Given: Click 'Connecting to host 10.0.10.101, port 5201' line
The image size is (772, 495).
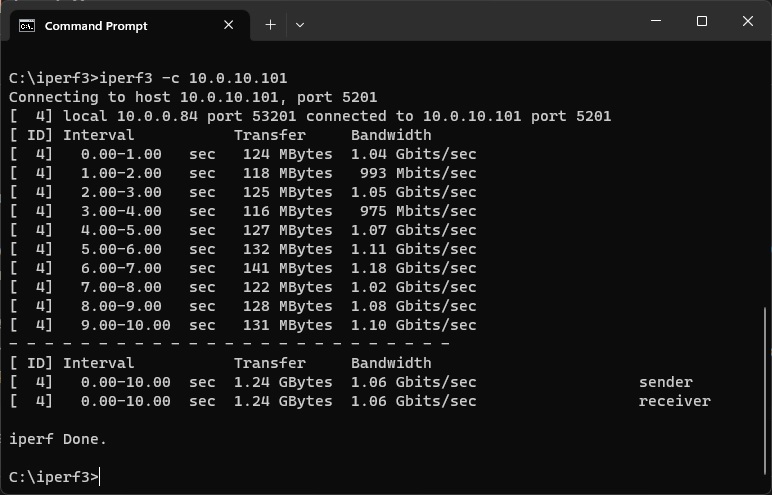Looking at the screenshot, I should click(x=193, y=97).
